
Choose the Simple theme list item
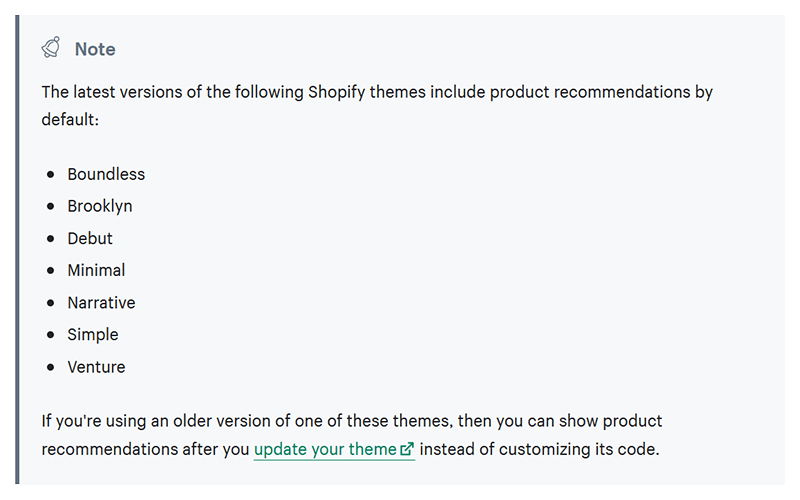93,334
